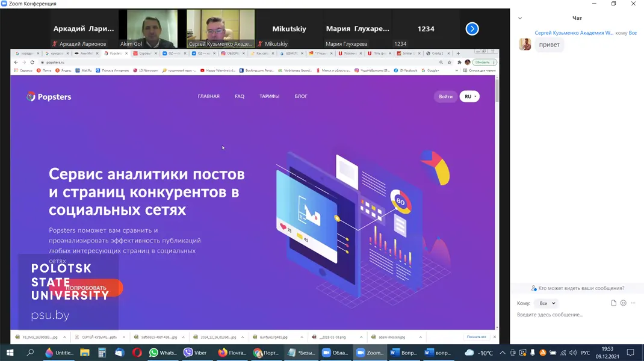Open Viber from taskbar

pos(195,353)
